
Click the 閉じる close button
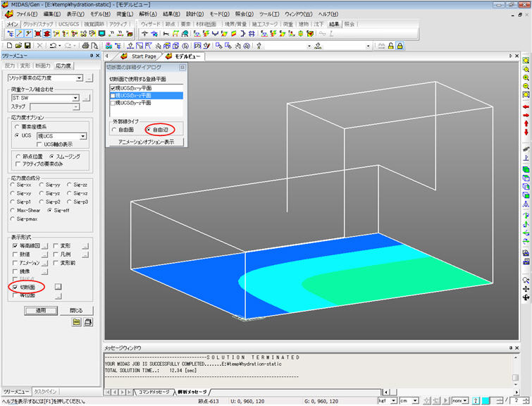[76, 311]
